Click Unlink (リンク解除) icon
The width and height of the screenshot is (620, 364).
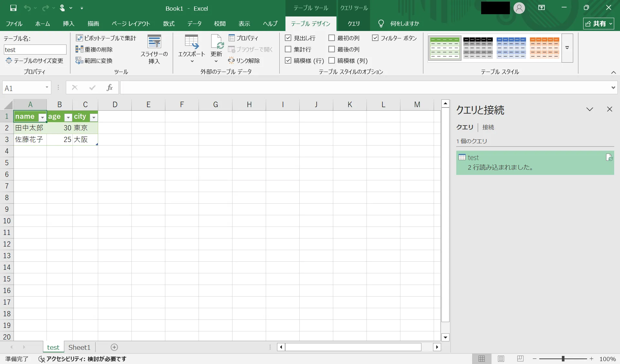pyautogui.click(x=231, y=61)
